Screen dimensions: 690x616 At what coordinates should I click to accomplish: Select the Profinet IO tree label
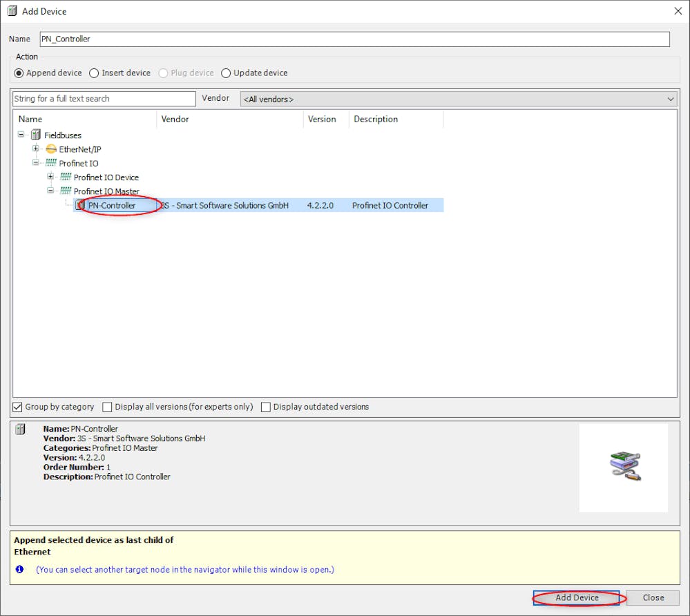click(79, 163)
